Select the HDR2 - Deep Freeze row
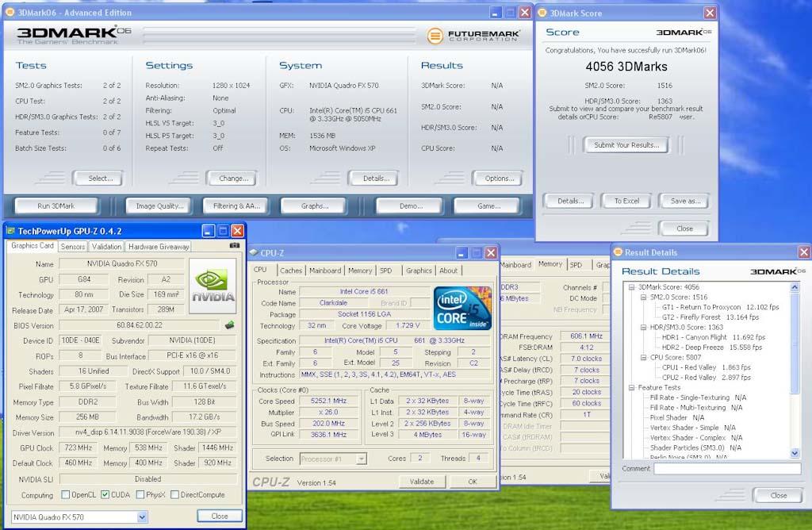 coord(711,347)
